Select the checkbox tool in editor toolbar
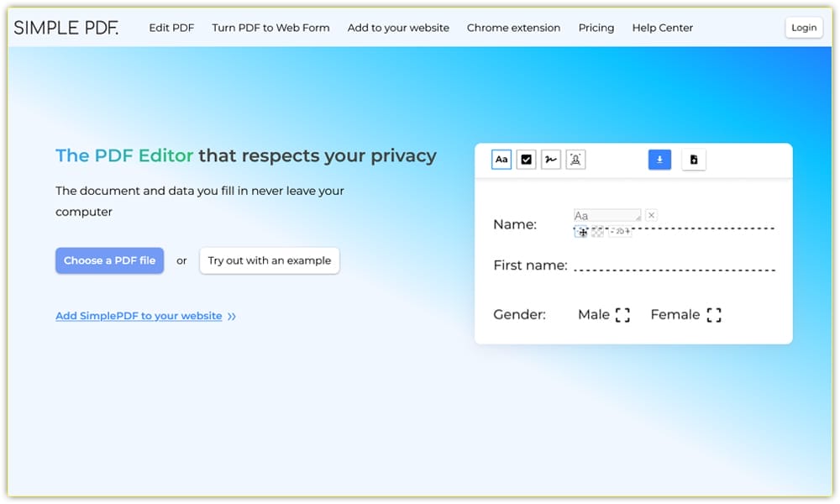The width and height of the screenshot is (840, 504). tap(527, 160)
